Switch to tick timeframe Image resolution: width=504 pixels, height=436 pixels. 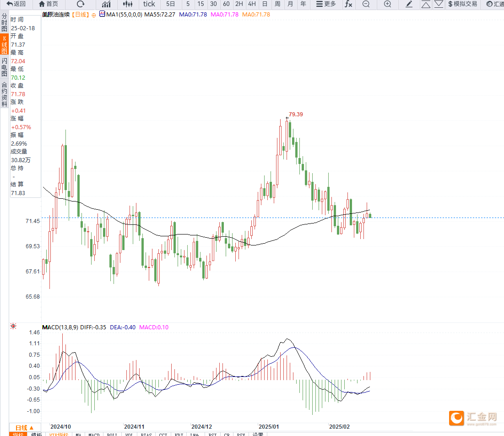coord(149,4)
